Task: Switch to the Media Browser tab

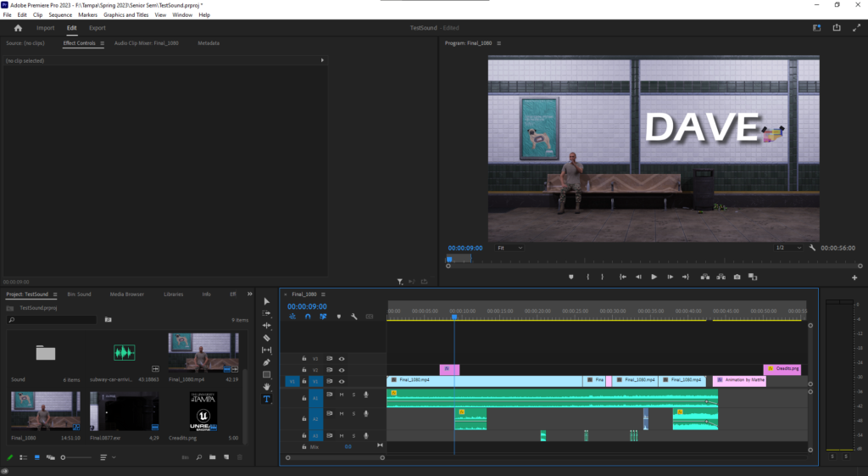Action: (126, 294)
